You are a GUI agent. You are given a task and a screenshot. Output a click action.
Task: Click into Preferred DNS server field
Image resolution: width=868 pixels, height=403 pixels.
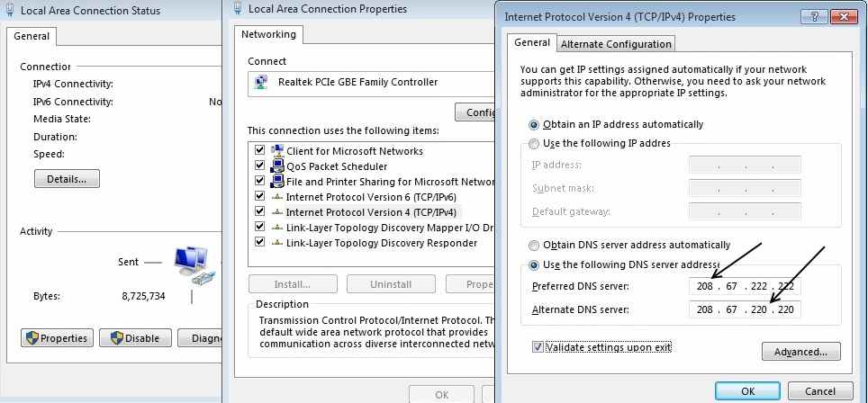tap(746, 286)
